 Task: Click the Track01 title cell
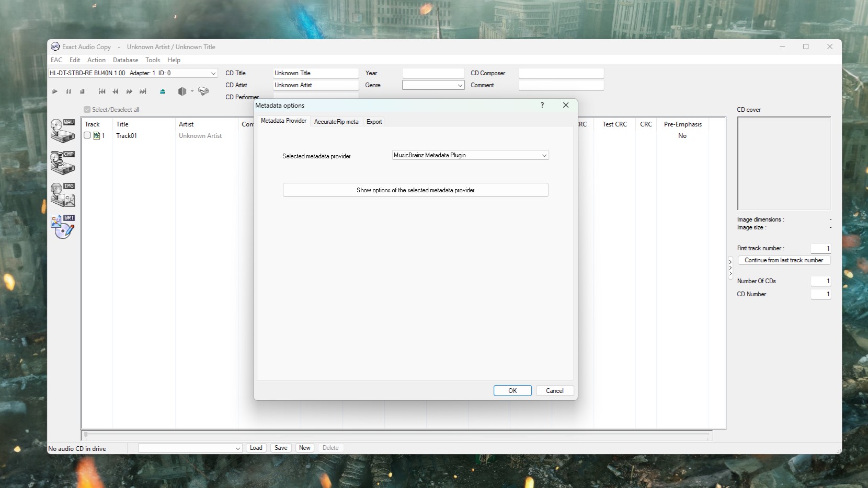click(x=127, y=136)
